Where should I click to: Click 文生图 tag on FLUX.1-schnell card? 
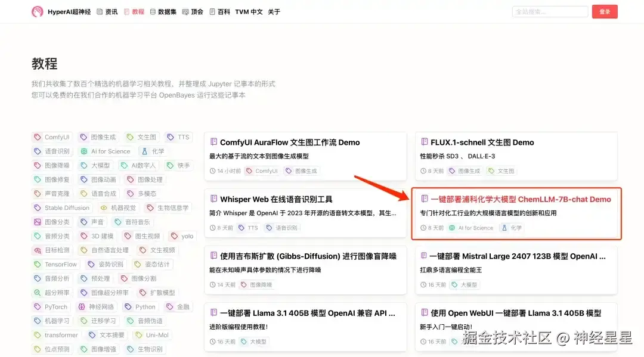tap(501, 171)
